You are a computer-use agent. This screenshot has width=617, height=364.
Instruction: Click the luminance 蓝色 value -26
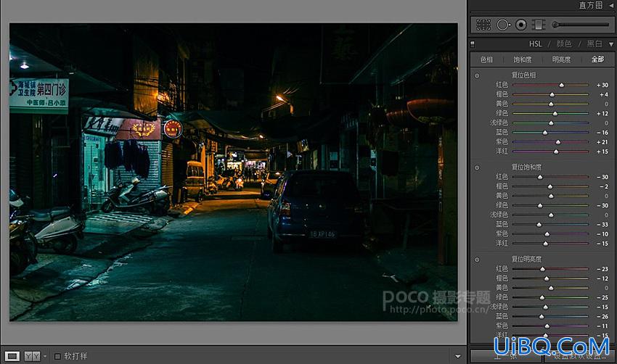pyautogui.click(x=602, y=316)
